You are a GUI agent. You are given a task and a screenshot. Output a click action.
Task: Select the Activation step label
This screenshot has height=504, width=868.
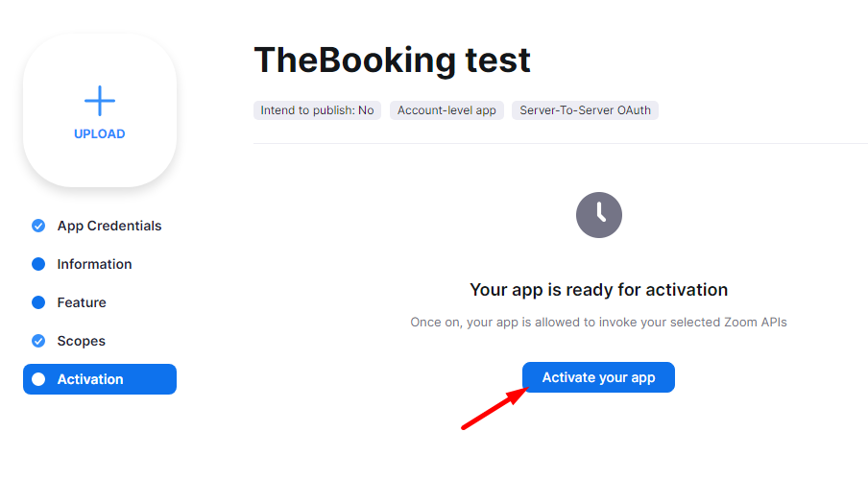[x=90, y=379]
